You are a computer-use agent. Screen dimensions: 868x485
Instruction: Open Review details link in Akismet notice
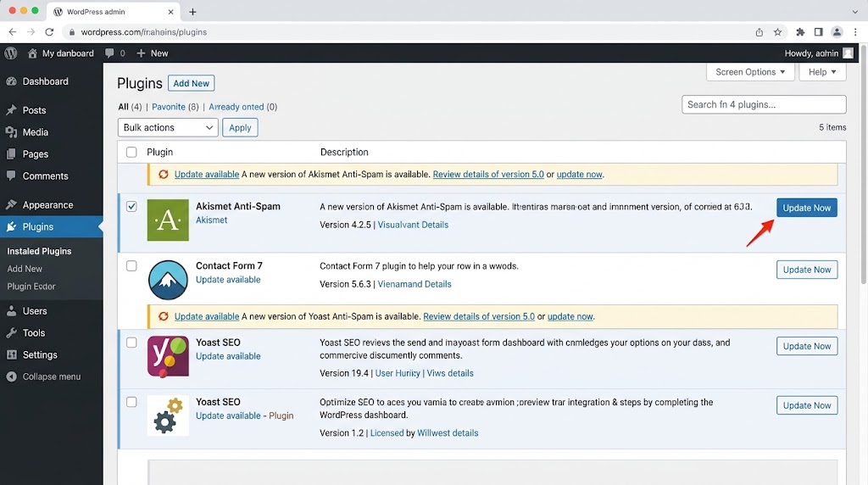click(488, 174)
